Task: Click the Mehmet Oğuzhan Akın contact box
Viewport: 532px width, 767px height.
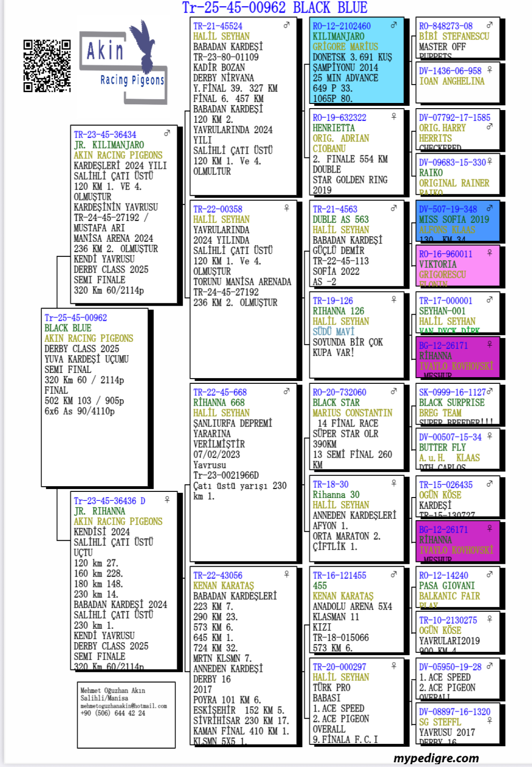Action: pos(126,715)
